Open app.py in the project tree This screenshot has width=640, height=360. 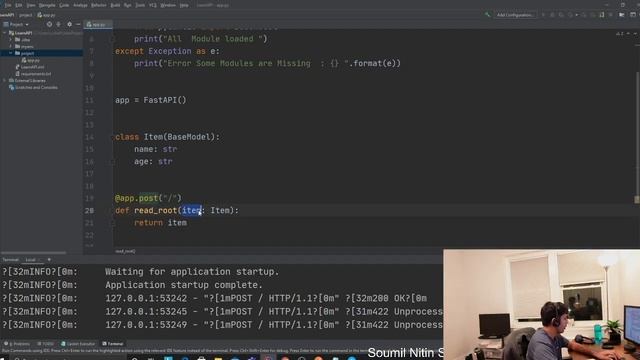[x=31, y=60]
